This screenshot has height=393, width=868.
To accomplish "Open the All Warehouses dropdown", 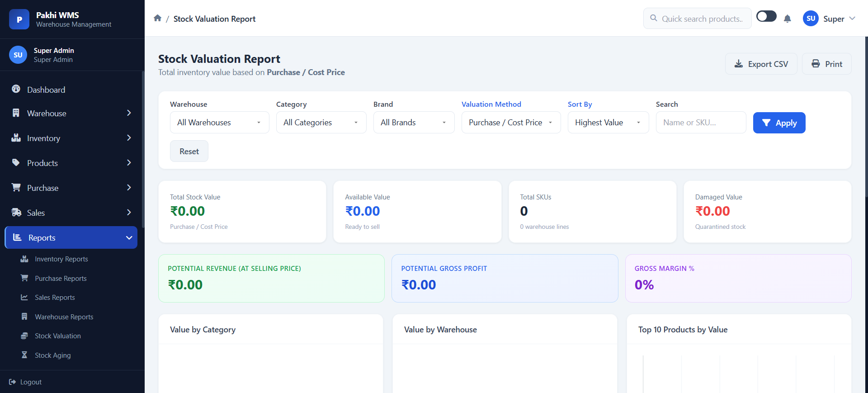I will point(220,123).
